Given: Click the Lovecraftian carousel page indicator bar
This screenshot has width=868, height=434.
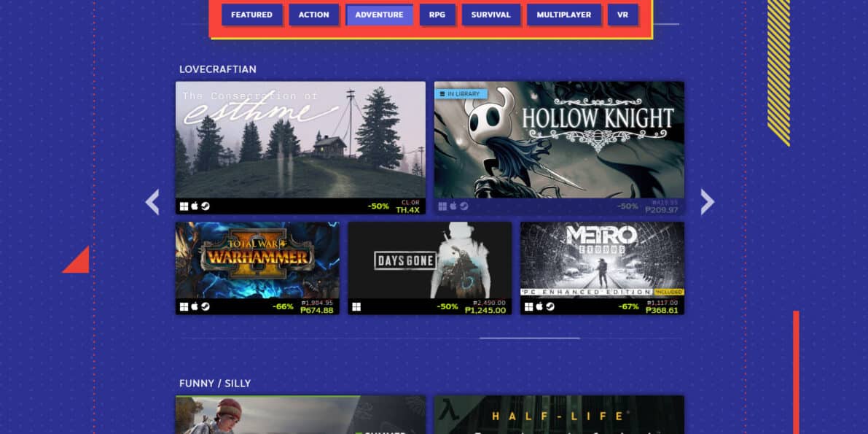Looking at the screenshot, I should pyautogui.click(x=530, y=338).
